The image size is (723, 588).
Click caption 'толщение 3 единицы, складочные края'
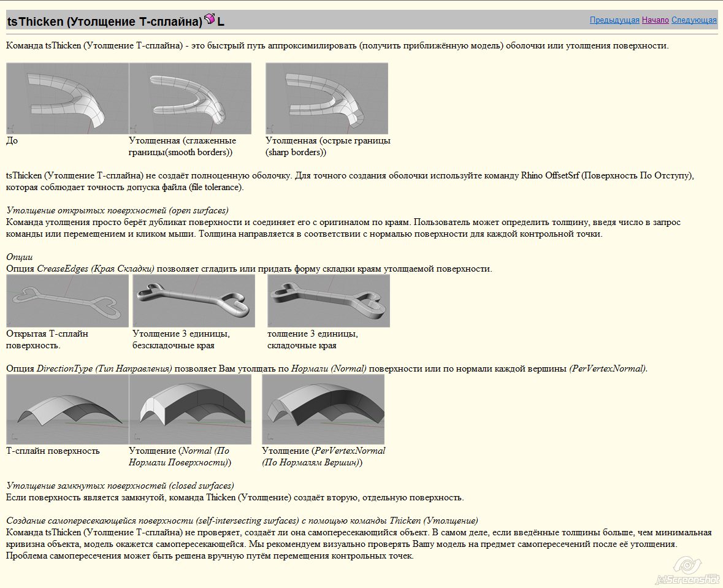[313, 340]
